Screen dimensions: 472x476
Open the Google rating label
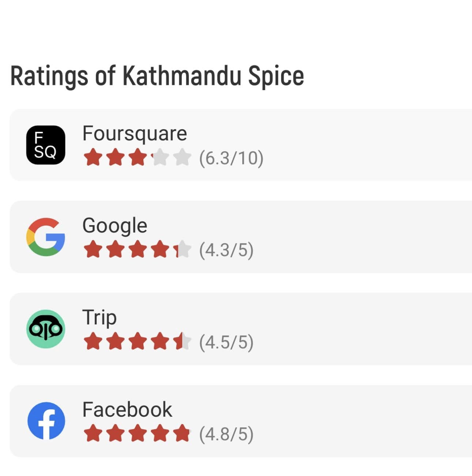click(115, 226)
